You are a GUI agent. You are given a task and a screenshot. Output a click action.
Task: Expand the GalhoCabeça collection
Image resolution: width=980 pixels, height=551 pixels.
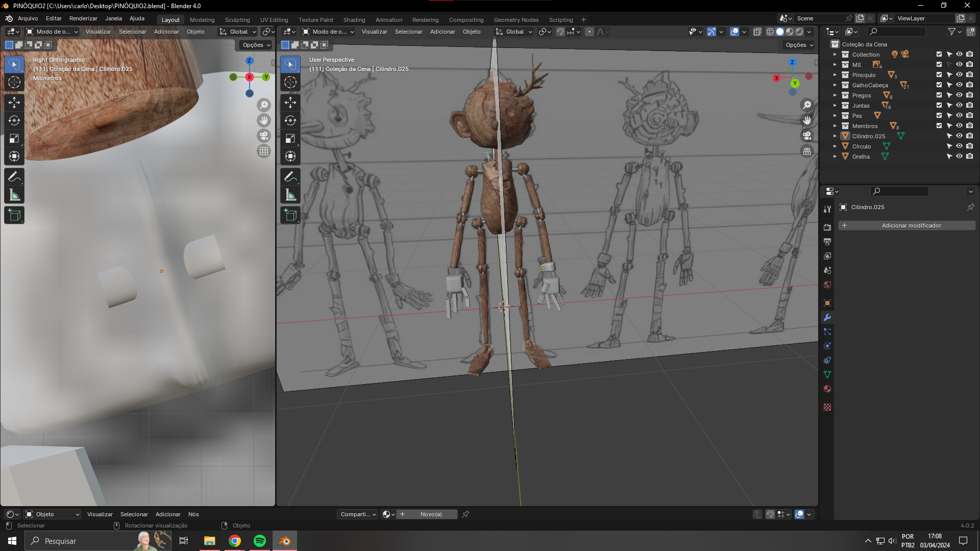tap(835, 85)
